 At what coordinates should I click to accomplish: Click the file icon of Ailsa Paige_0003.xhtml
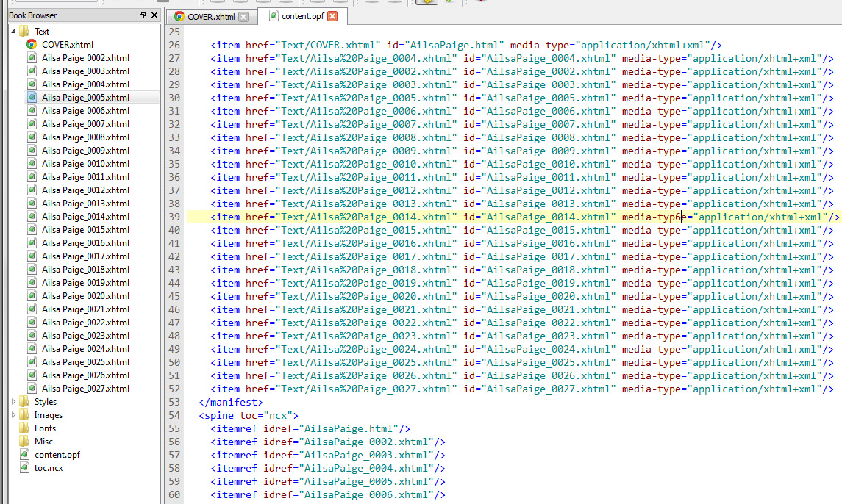(x=32, y=71)
